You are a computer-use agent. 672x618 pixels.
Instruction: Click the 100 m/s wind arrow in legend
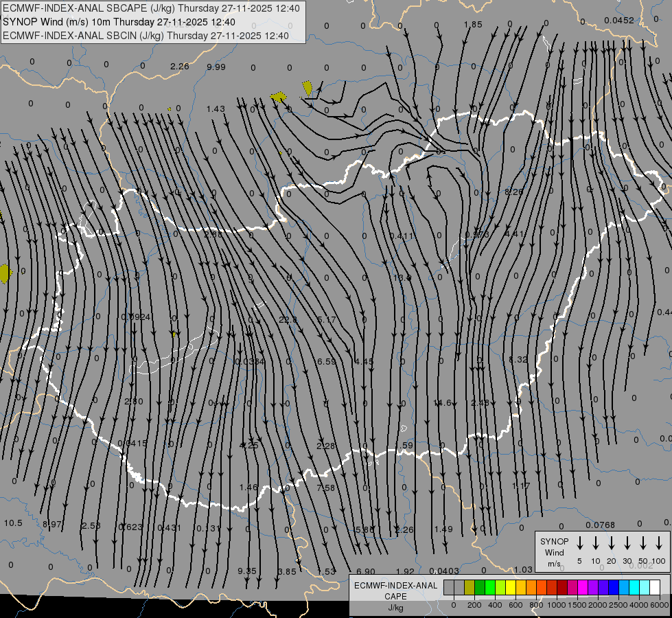point(659,543)
